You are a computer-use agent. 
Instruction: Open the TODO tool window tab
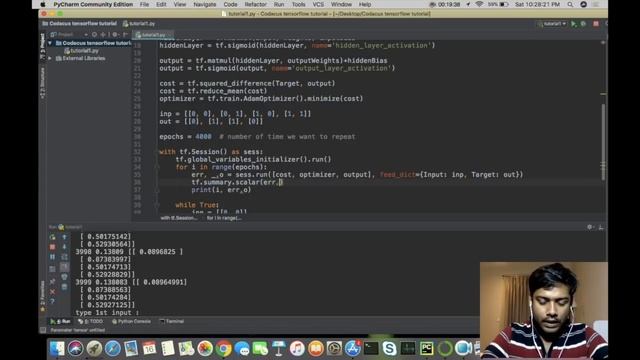[91, 322]
